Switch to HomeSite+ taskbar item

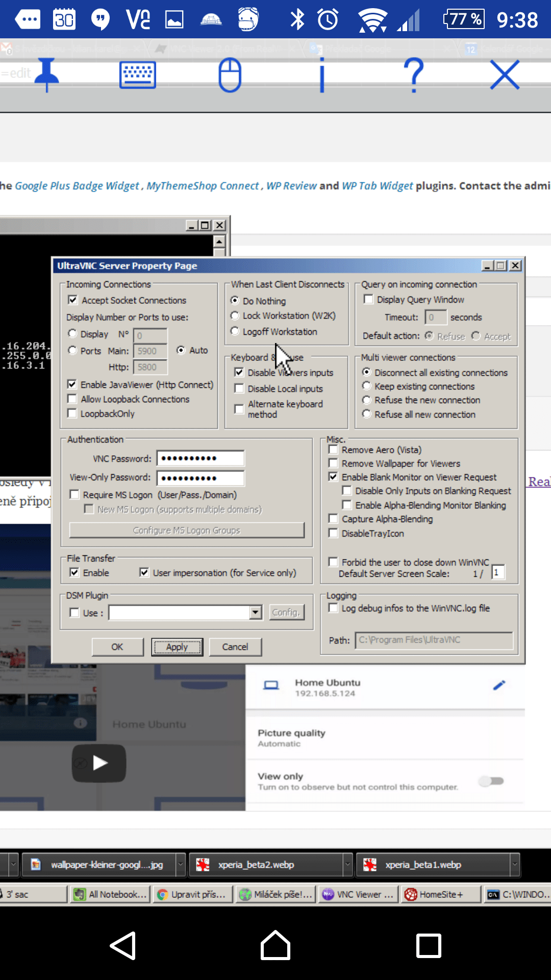pos(442,894)
